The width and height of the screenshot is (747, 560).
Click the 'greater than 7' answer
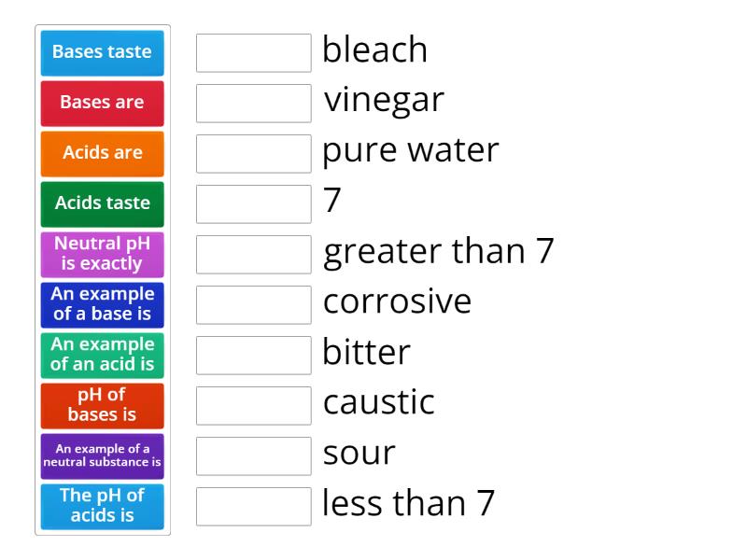(x=439, y=252)
